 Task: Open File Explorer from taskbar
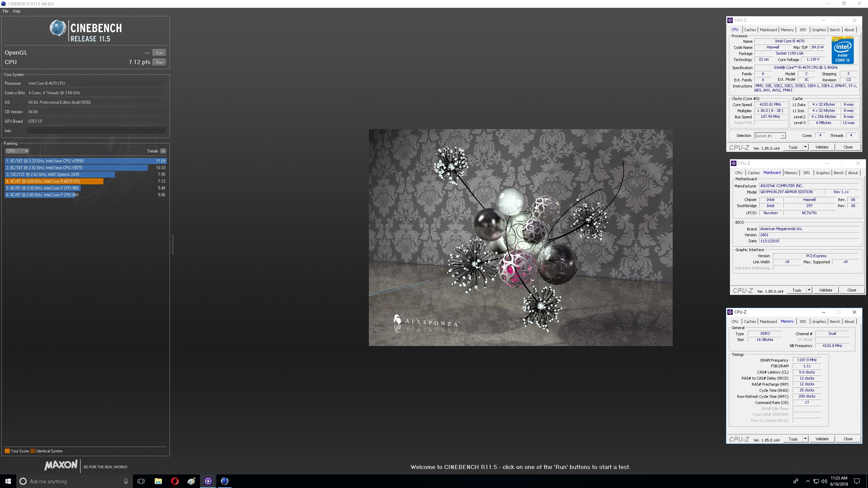click(x=158, y=481)
